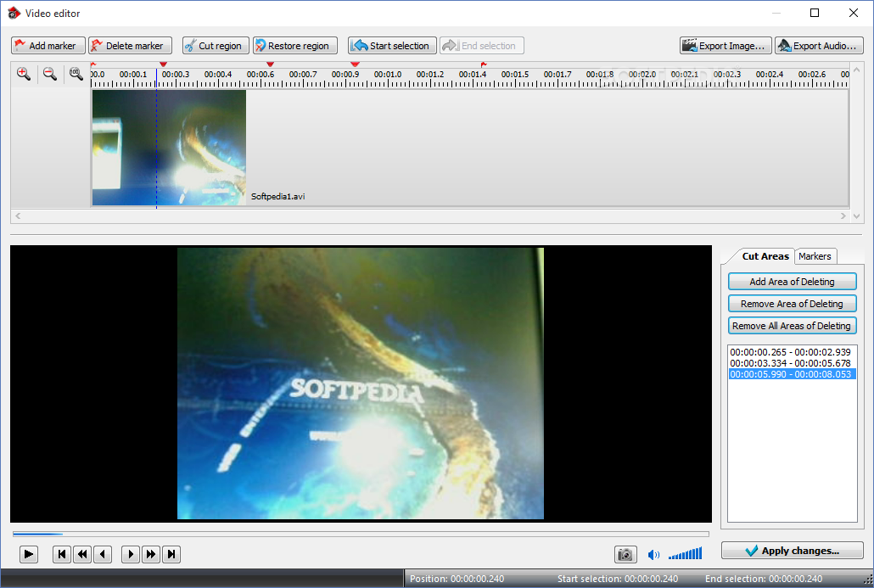The image size is (874, 588).
Task: Click the Delete marker button
Action: 130,46
